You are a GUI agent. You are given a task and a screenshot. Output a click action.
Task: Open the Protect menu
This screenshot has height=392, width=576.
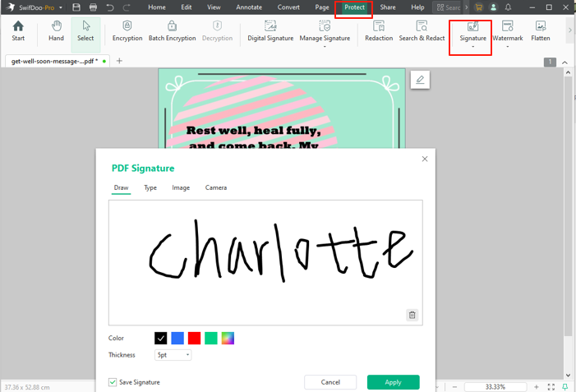[354, 7]
